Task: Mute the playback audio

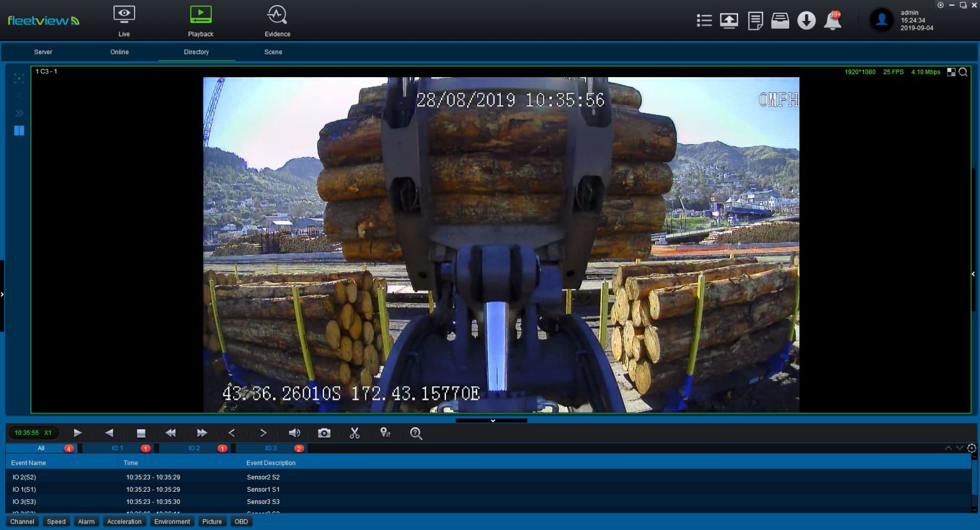Action: coord(293,432)
